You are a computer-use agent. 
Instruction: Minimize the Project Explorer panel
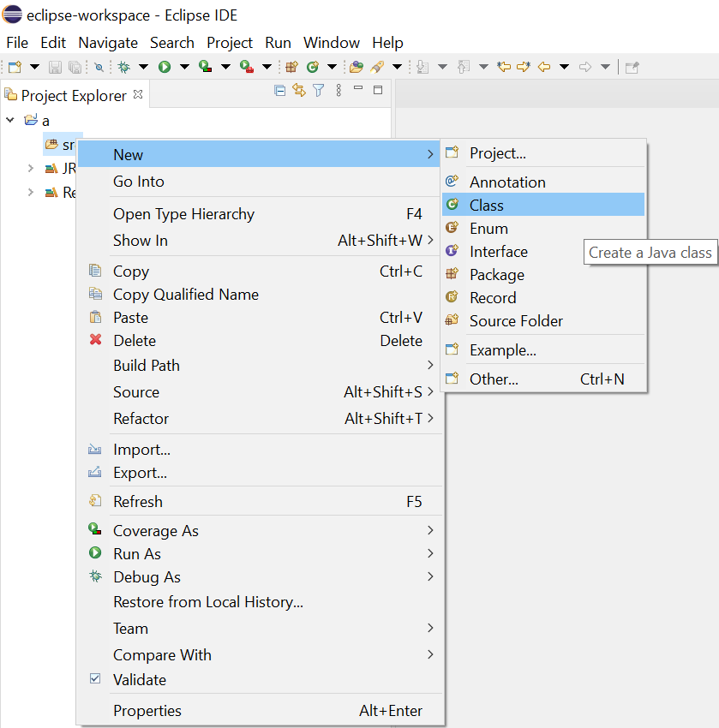tap(358, 87)
